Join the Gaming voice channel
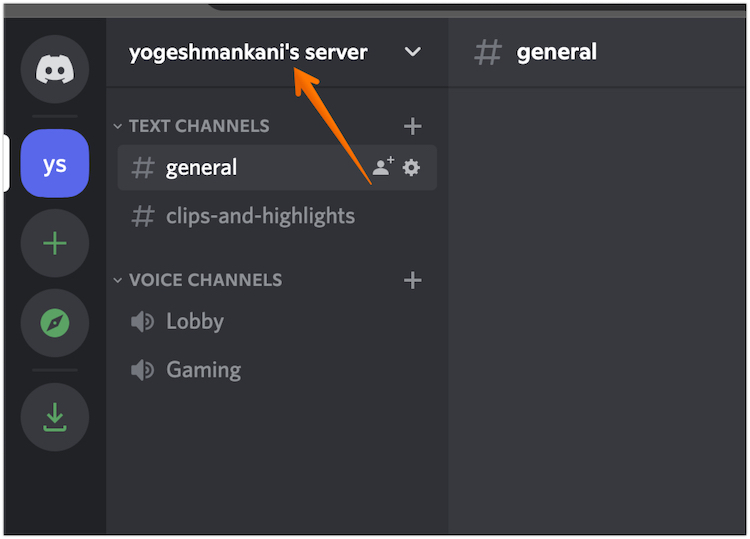 [x=277, y=370]
